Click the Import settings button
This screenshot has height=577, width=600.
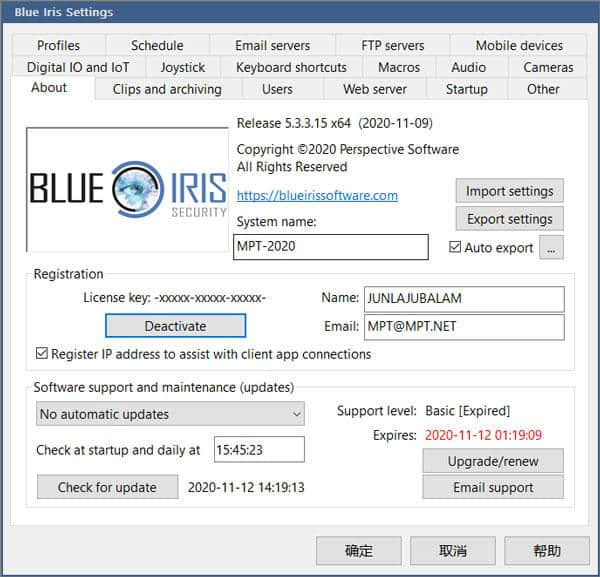(509, 191)
